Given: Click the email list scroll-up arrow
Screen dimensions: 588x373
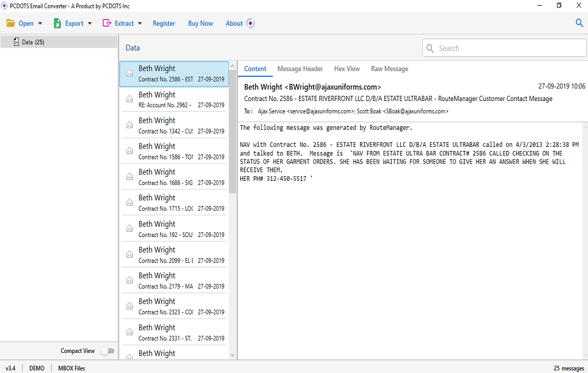Looking at the screenshot, I should click(x=233, y=66).
